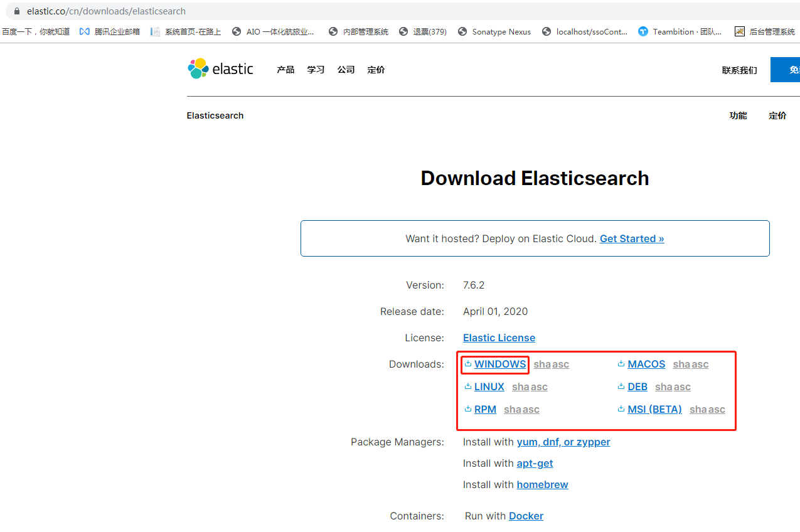Open the asc link for RPM
Screen dimensions: 800x532
531,409
